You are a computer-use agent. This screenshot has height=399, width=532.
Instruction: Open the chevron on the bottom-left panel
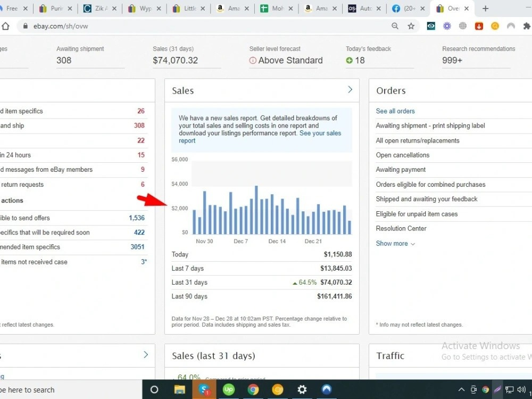(x=146, y=354)
